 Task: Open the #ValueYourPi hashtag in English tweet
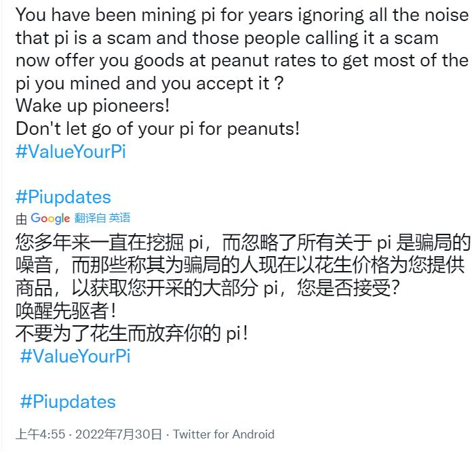tap(71, 151)
